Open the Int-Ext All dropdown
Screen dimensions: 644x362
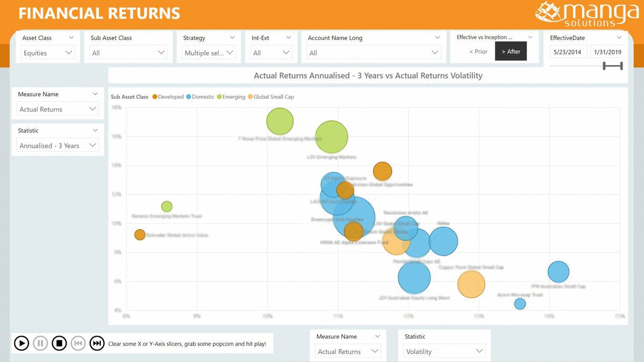point(272,53)
